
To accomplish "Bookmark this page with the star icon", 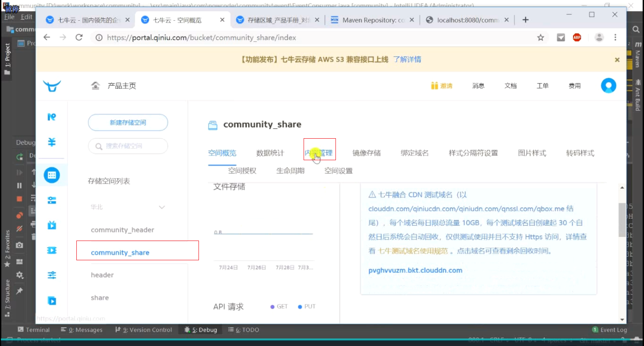I will (x=541, y=38).
